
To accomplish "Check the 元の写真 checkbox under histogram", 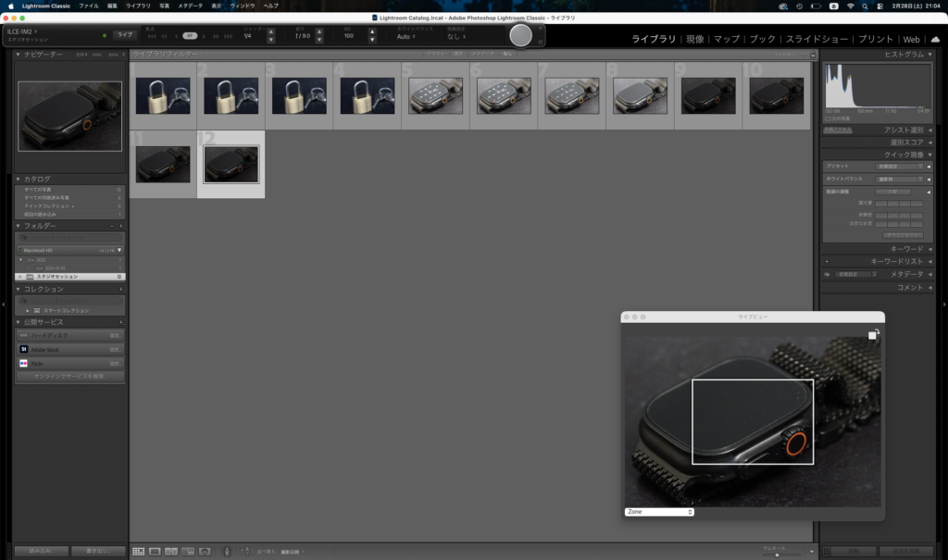I will pyautogui.click(x=828, y=118).
